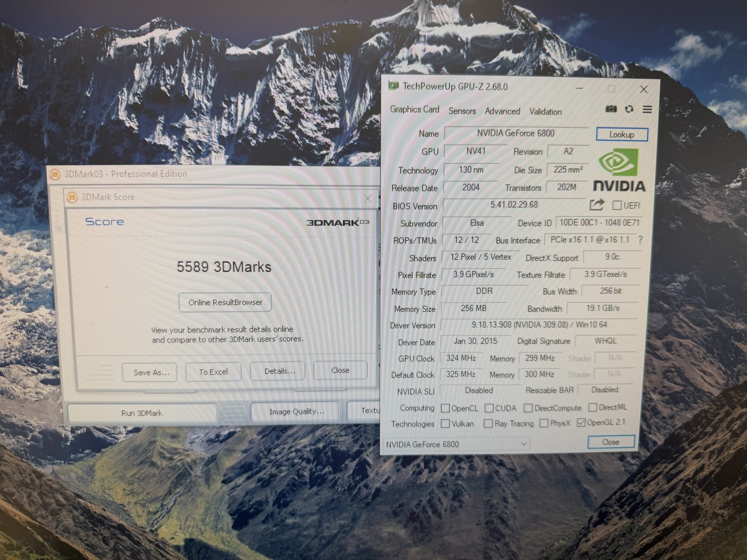This screenshot has height=560, width=747.
Task: Click the Memory Type field DDR
Action: click(484, 291)
